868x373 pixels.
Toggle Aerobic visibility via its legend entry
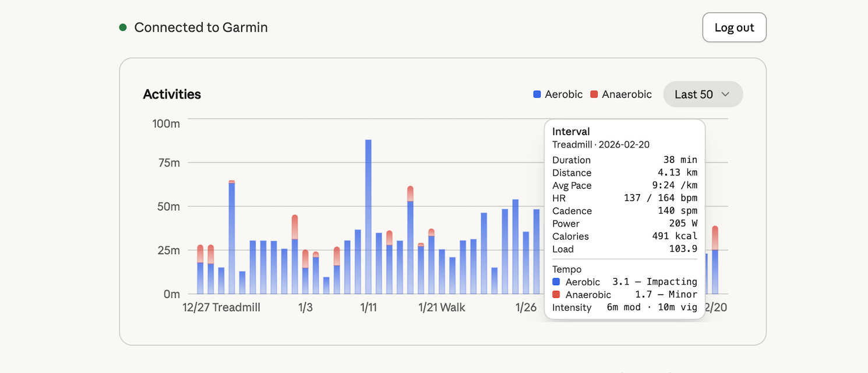[558, 94]
